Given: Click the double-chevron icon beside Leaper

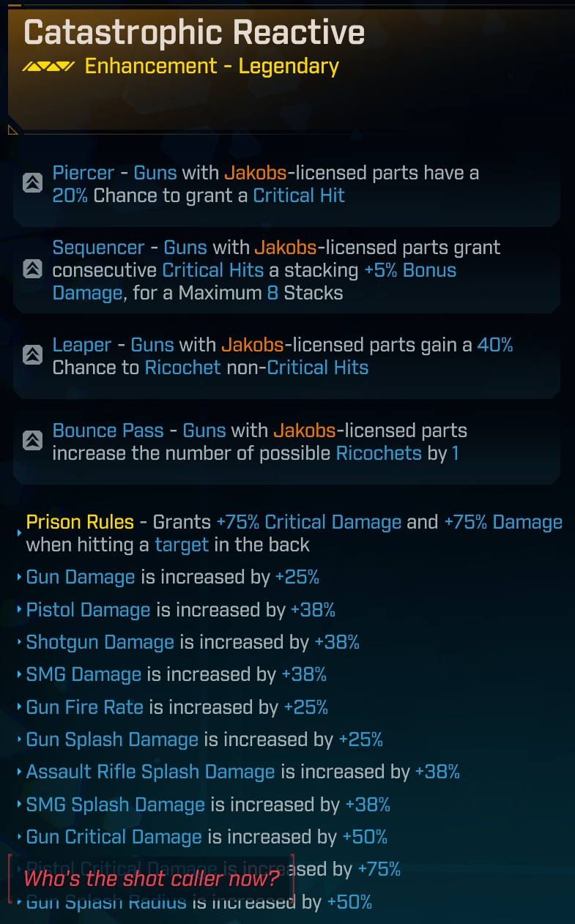Looking at the screenshot, I should click(x=32, y=356).
